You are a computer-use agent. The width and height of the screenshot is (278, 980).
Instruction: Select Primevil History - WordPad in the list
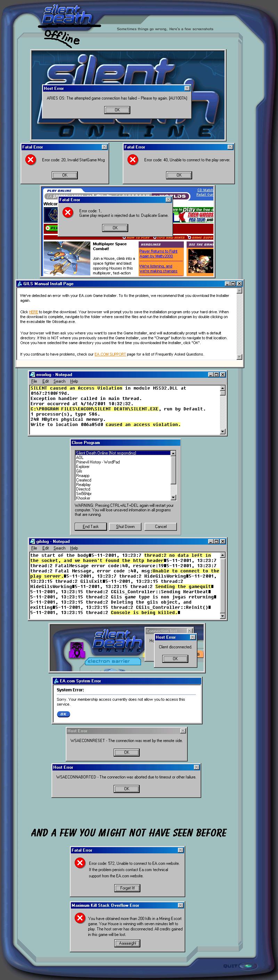[x=123, y=462]
